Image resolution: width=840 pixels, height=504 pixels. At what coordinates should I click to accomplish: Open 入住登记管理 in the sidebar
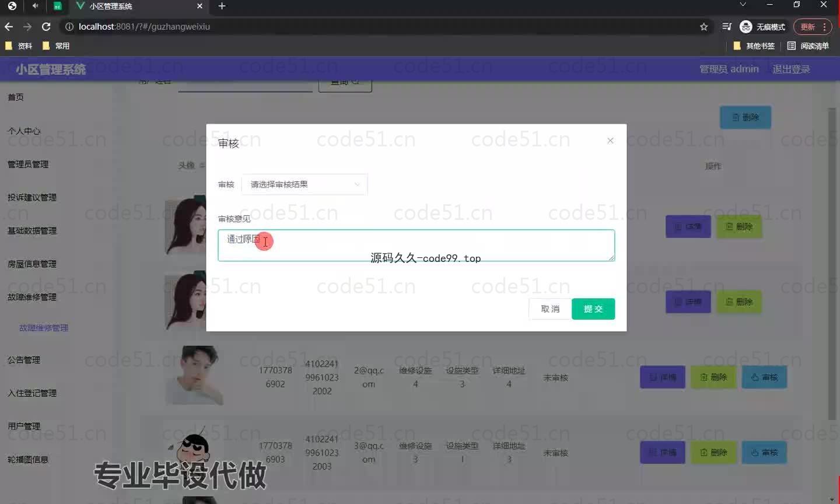coord(32,393)
